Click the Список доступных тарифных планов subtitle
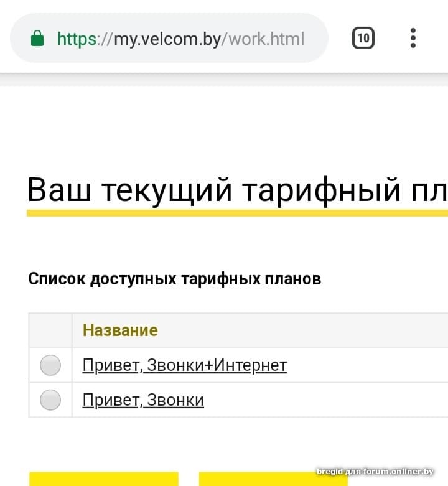Viewport: 448px width, 486px height. [174, 278]
